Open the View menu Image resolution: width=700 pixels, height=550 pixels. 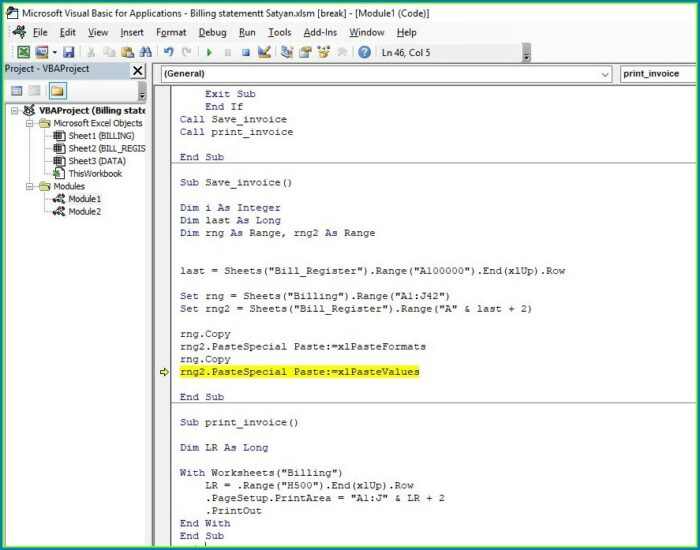click(x=98, y=32)
